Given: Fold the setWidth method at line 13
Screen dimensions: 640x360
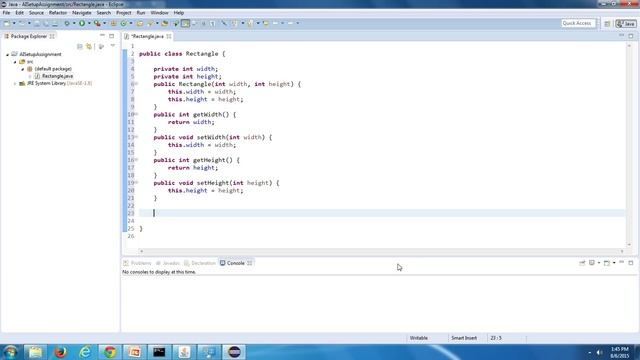Looking at the screenshot, I should [x=136, y=137].
